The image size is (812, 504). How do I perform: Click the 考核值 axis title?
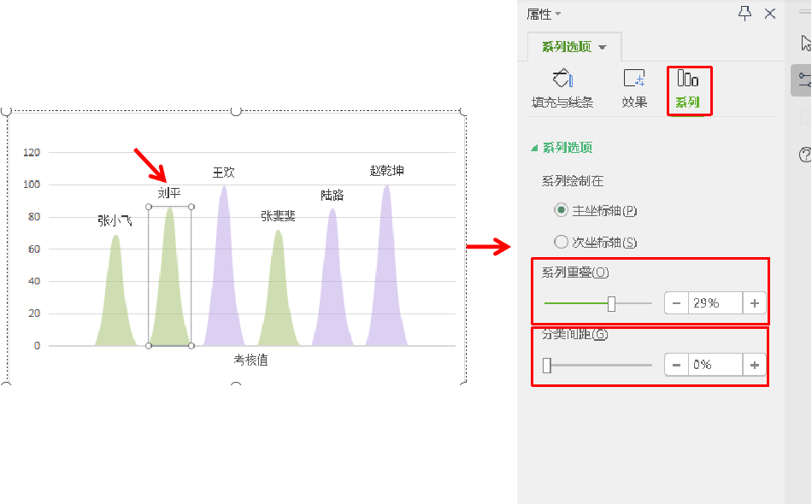coord(250,360)
